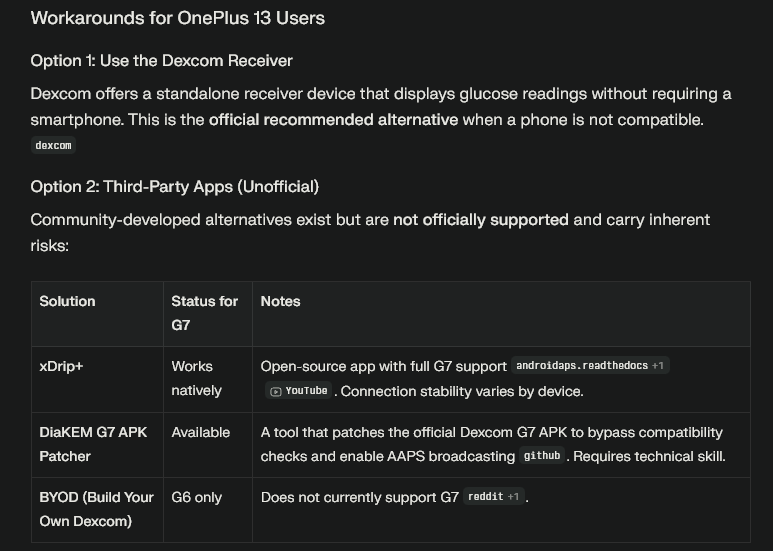Expand the +1 sources beside androidaps.readthedocs
Image resolution: width=773 pixels, height=551 pixels.
pos(658,366)
